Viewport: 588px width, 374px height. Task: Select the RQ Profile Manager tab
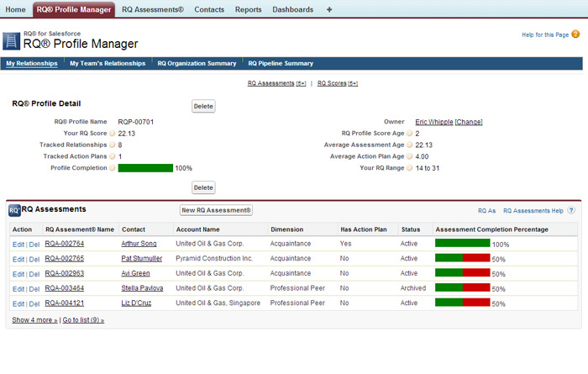(x=74, y=9)
